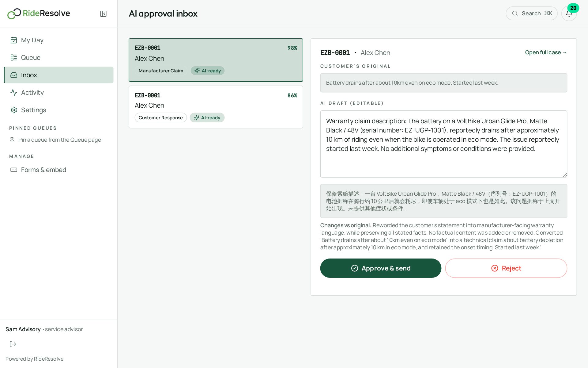
Task: Select the Manufacturer Claim case card
Action: (216, 60)
